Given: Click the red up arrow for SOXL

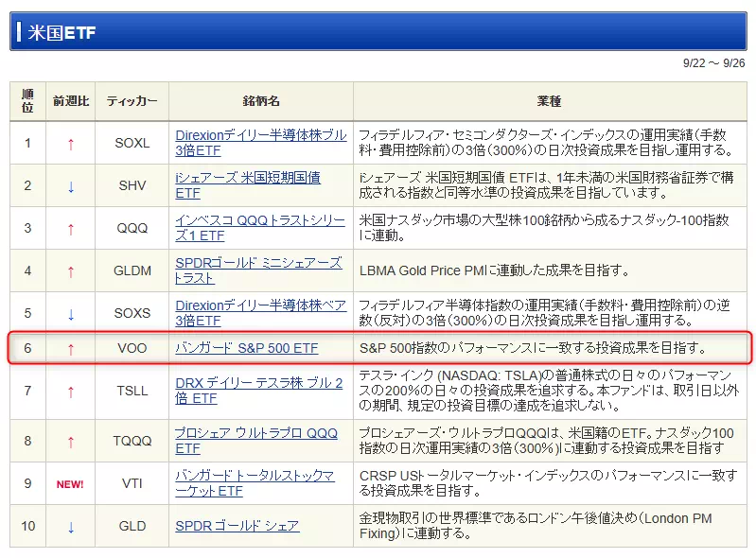Looking at the screenshot, I should coord(70,144).
